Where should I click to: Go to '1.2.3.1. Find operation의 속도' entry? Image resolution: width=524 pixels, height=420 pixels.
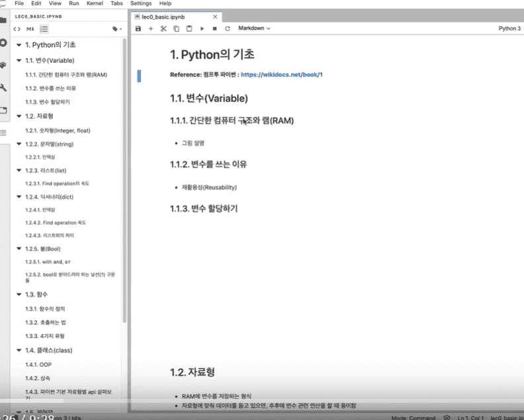click(57, 184)
